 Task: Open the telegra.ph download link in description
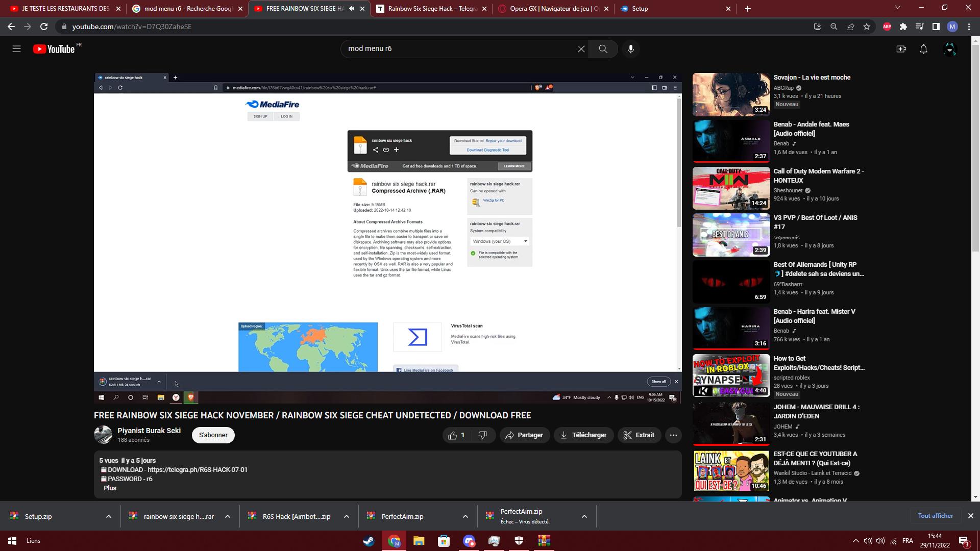click(x=197, y=470)
